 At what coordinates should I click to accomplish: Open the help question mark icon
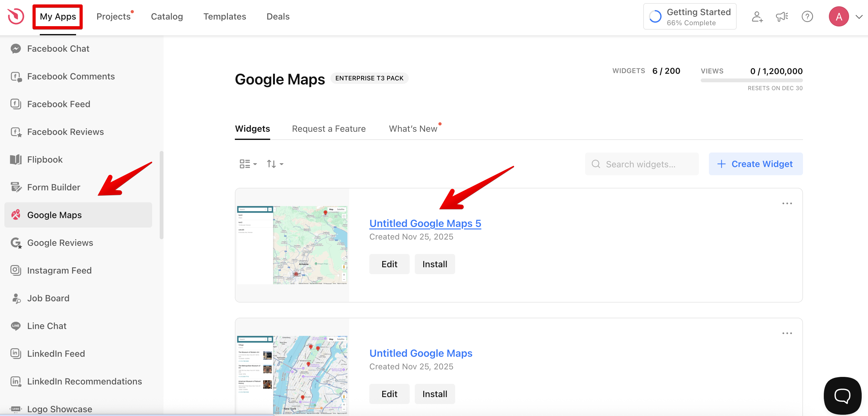(807, 16)
